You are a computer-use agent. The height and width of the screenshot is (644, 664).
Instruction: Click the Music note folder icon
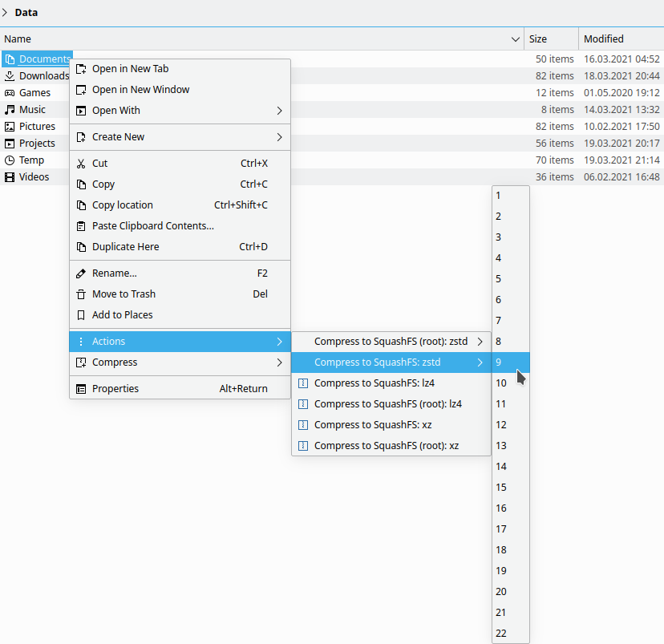(10, 110)
